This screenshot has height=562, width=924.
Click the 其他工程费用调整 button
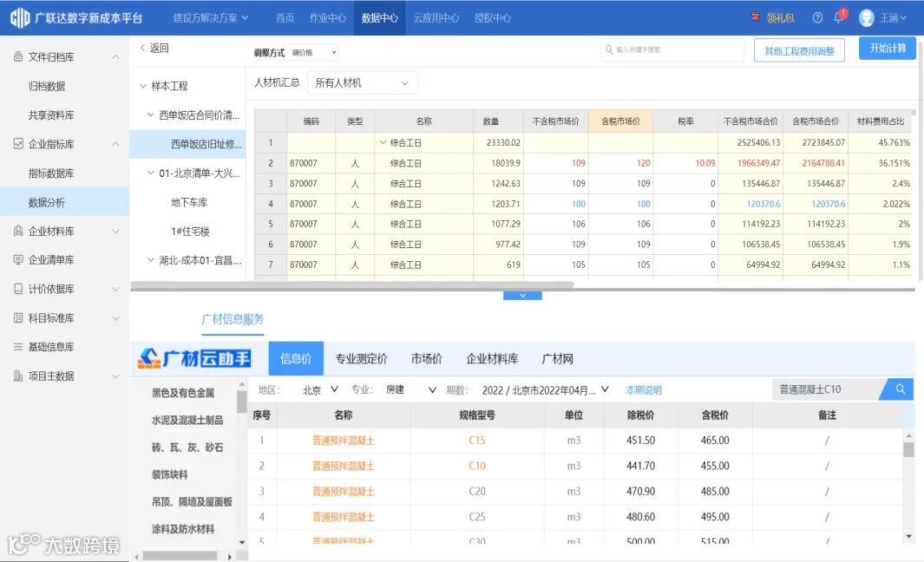(x=799, y=50)
